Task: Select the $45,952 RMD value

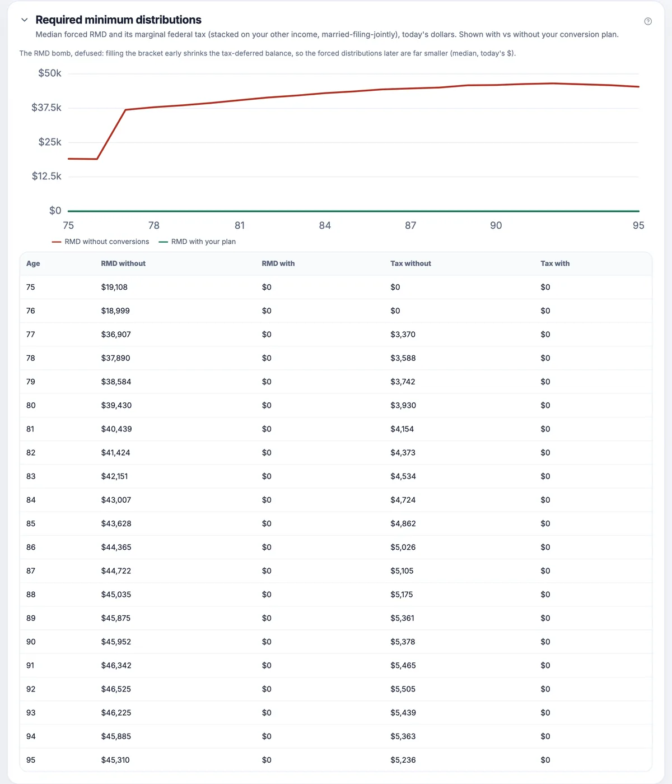Action: (116, 642)
